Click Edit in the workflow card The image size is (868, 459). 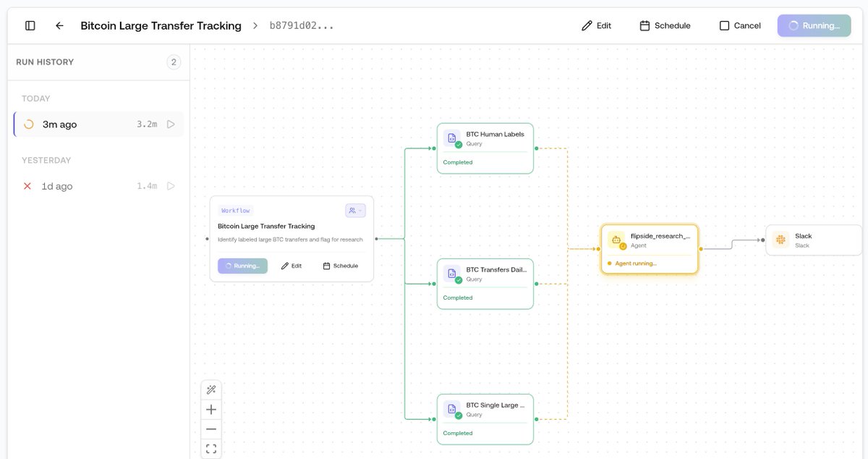point(292,266)
